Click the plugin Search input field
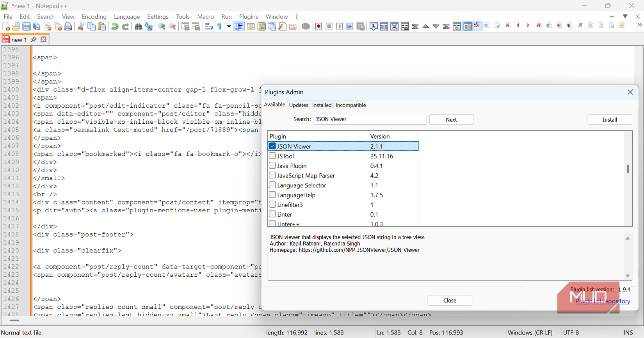Viewport: 644px width, 338px height. point(370,119)
